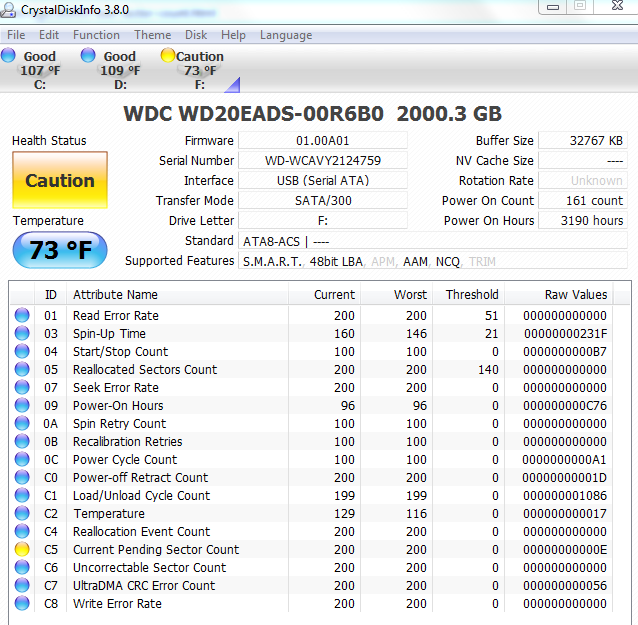
Task: Select the F: drive Caution status orb
Action: [168, 56]
